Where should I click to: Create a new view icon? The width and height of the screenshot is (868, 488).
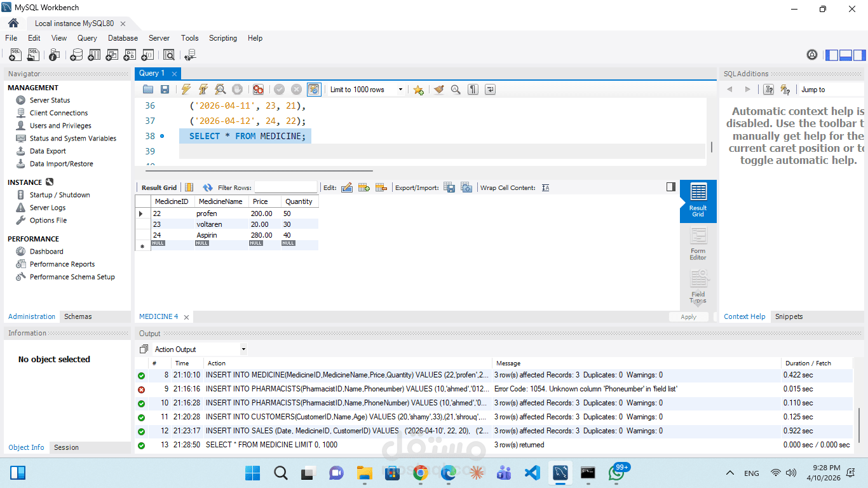coord(112,55)
